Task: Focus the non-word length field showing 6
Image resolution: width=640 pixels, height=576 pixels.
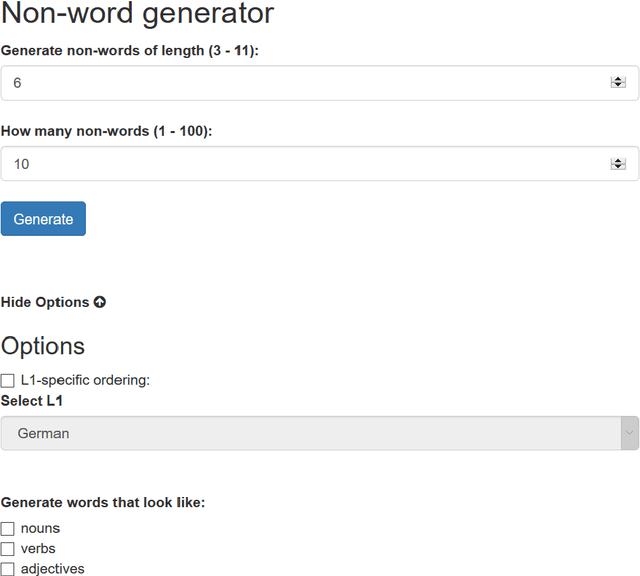Action: 300,83
